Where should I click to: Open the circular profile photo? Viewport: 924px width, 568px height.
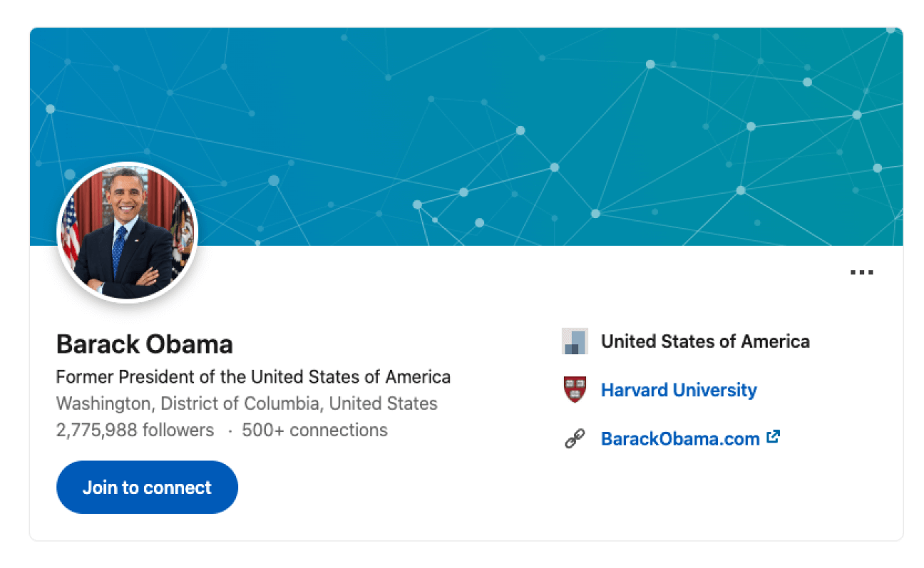click(x=127, y=233)
